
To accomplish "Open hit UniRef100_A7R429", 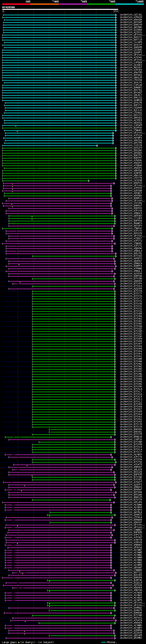I will click(x=131, y=17).
